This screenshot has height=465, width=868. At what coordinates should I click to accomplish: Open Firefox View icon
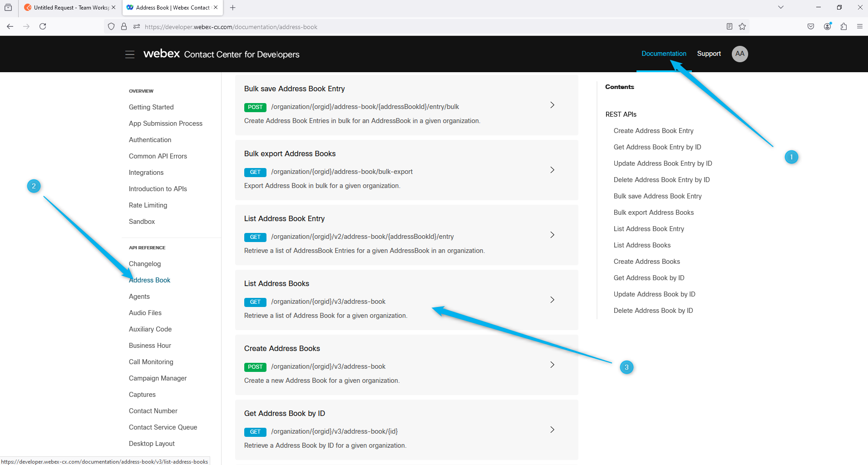[x=8, y=7]
